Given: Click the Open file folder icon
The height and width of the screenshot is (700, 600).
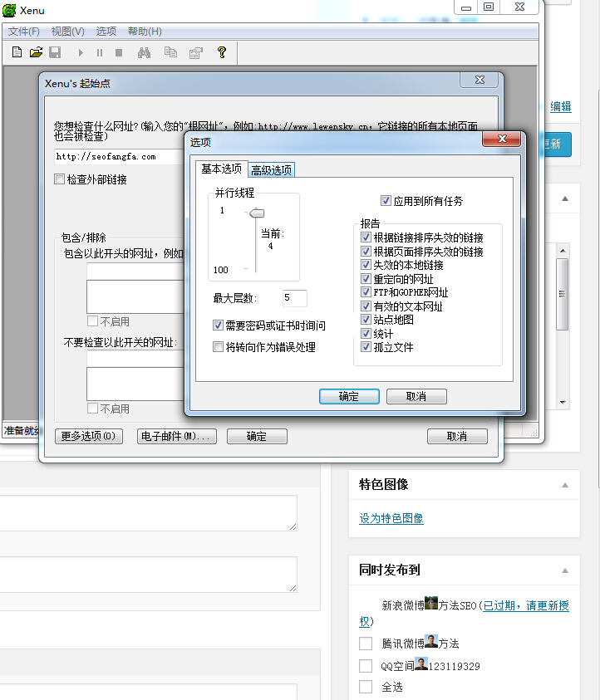Looking at the screenshot, I should tap(37, 52).
